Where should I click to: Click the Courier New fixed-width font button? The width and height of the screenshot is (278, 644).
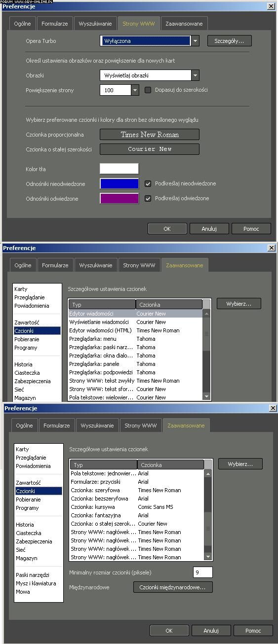pos(150,149)
